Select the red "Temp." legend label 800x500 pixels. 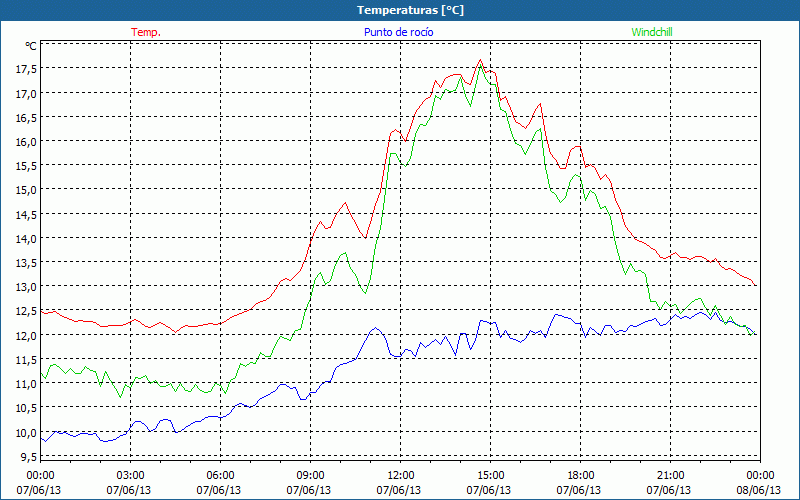146,32
